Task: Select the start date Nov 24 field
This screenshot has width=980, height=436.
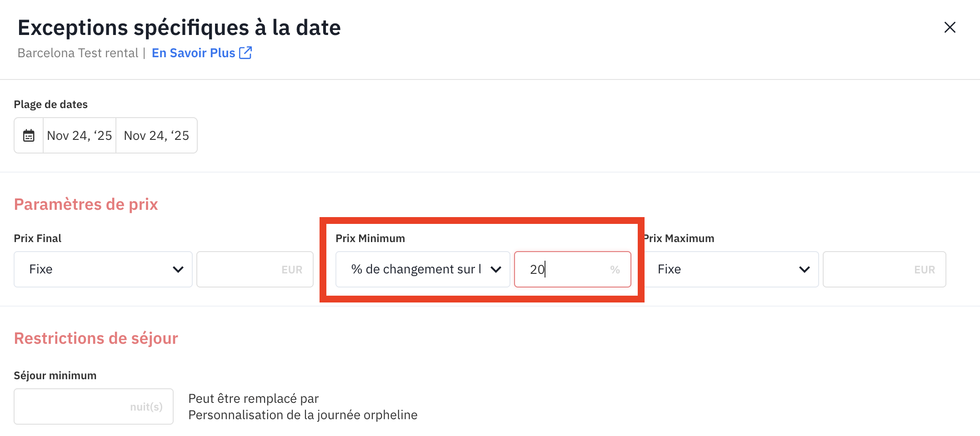Action: pos(80,136)
